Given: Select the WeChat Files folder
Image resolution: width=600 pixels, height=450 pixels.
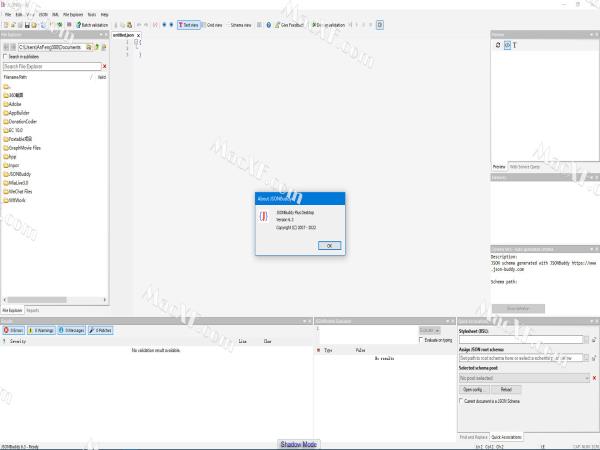Looking at the screenshot, I should click(x=18, y=191).
